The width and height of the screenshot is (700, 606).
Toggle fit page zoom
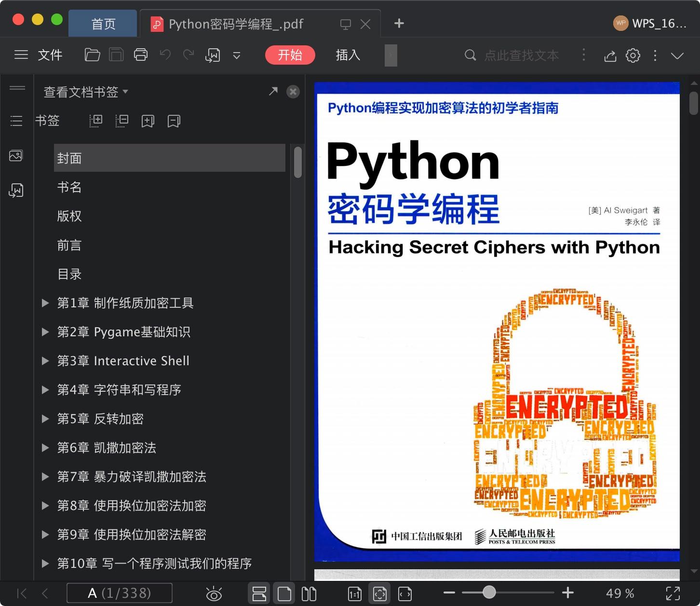pyautogui.click(x=380, y=593)
